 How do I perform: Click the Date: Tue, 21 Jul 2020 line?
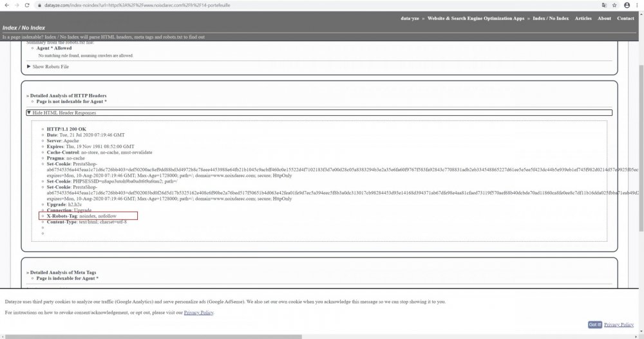[86, 134]
